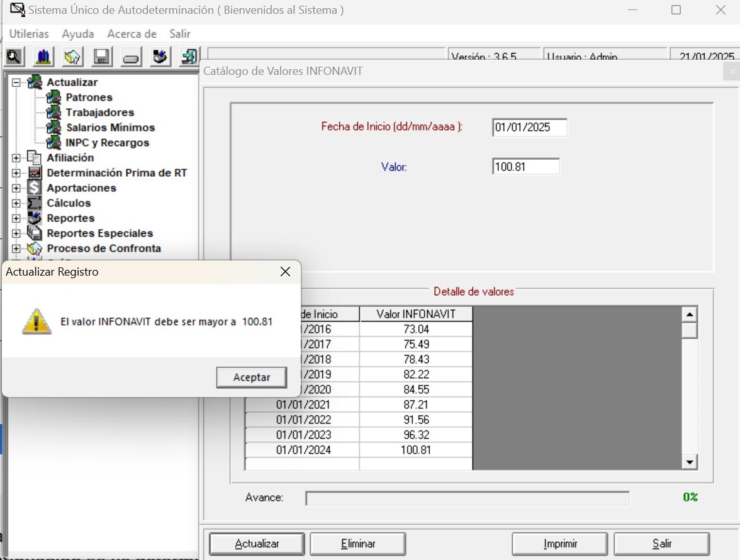Expand the Proceso de Confronta node
The width and height of the screenshot is (740, 560).
(16, 249)
